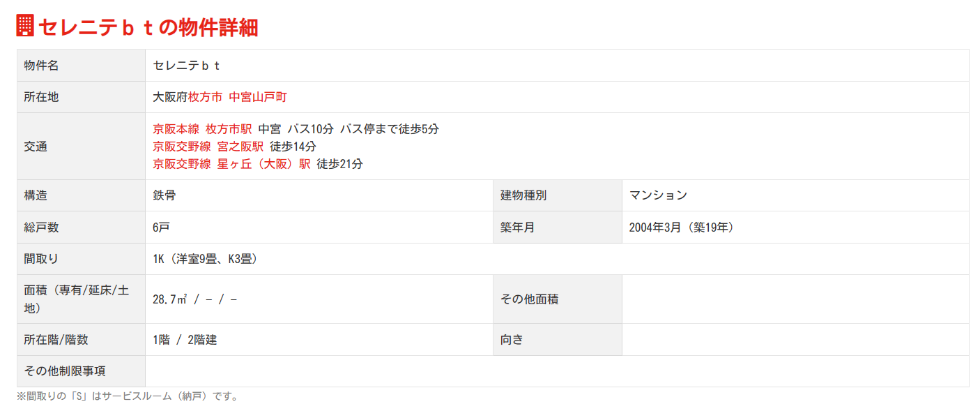The width and height of the screenshot is (980, 411).
Task: Open the 枚方市 city link
Action: (205, 97)
